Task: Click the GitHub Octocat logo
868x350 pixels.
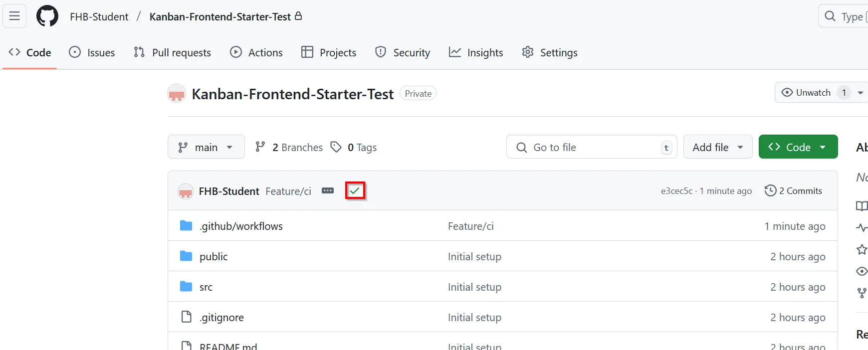Action: [47, 16]
